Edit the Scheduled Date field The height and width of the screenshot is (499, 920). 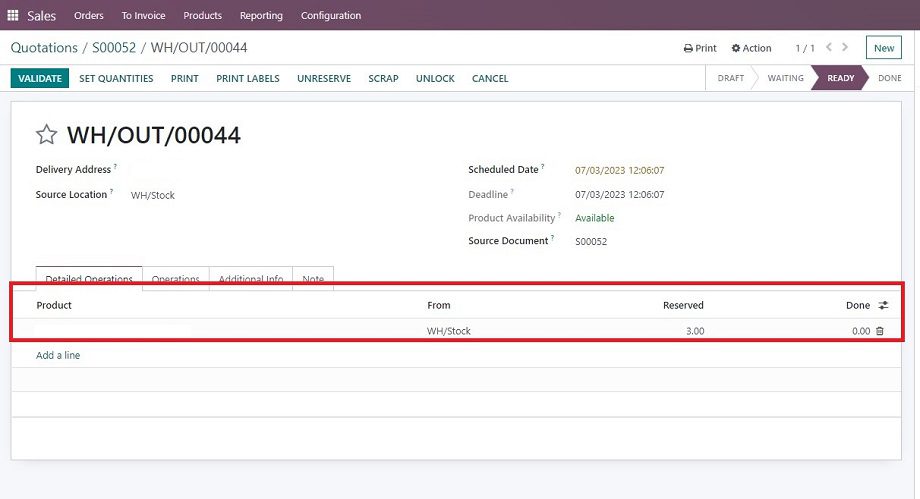[619, 170]
